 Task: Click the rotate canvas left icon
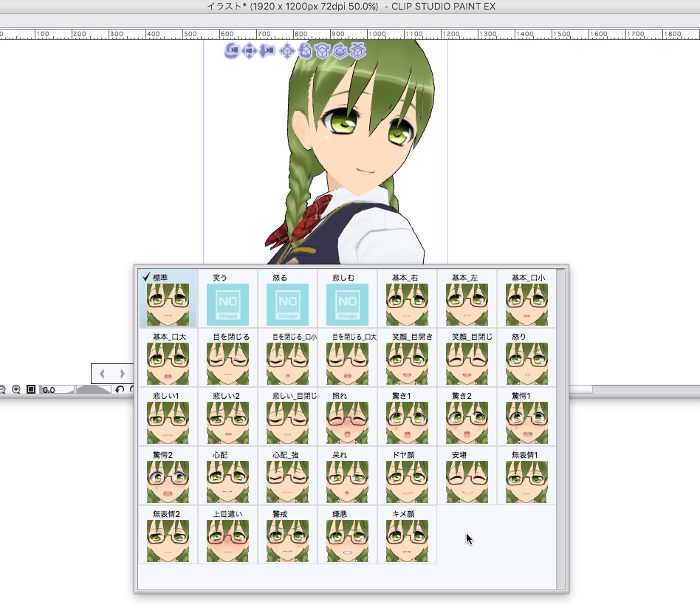coord(120,389)
